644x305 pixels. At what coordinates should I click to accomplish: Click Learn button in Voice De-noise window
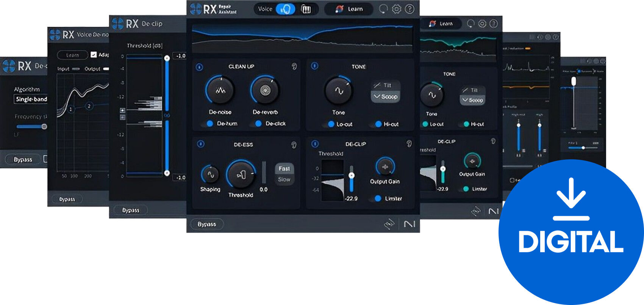(72, 55)
